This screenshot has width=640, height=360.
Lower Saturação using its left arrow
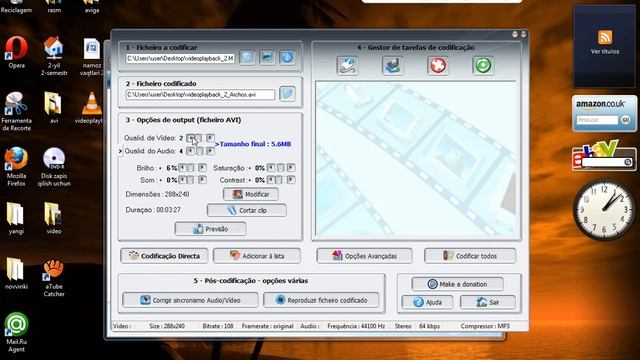[x=271, y=168]
